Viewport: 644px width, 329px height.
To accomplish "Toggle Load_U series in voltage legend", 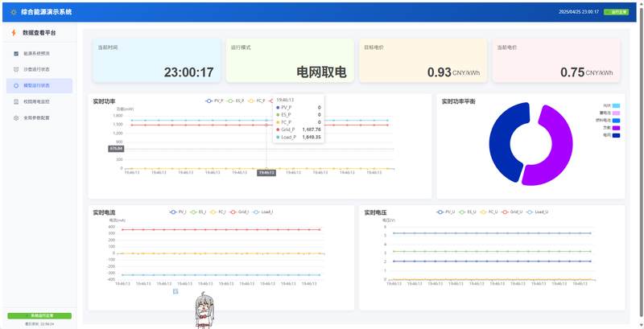I will click(x=537, y=212).
